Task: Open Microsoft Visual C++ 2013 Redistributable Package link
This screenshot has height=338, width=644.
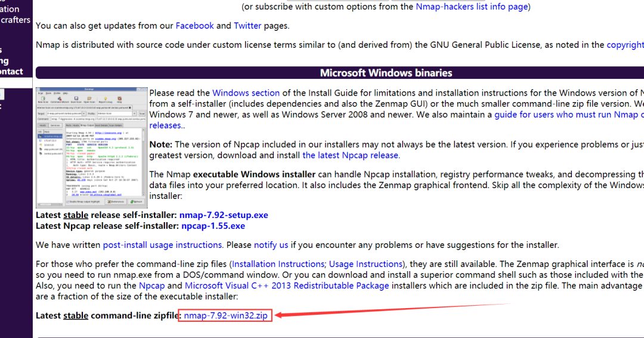Action: click(287, 286)
